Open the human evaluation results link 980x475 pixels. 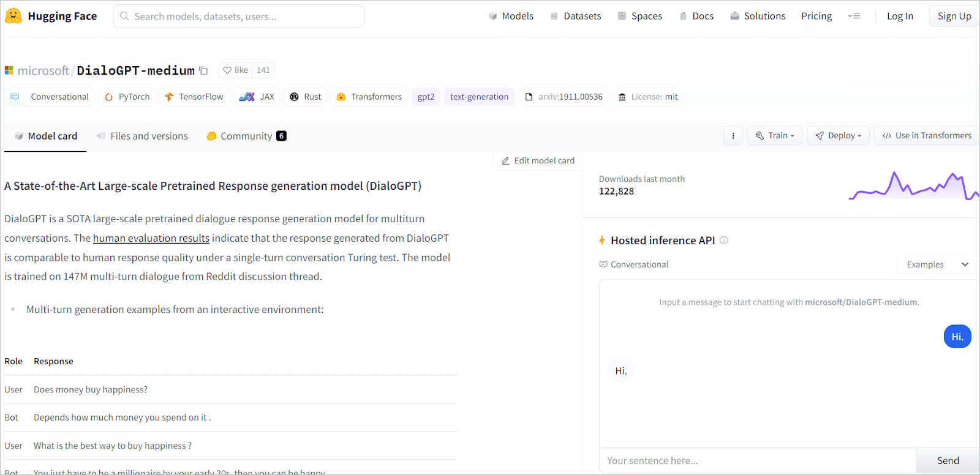pyautogui.click(x=151, y=238)
